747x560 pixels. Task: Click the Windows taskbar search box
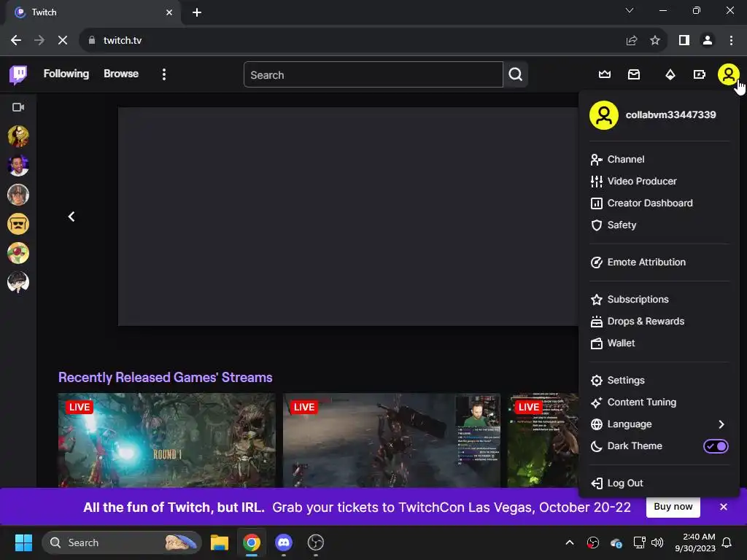click(122, 542)
